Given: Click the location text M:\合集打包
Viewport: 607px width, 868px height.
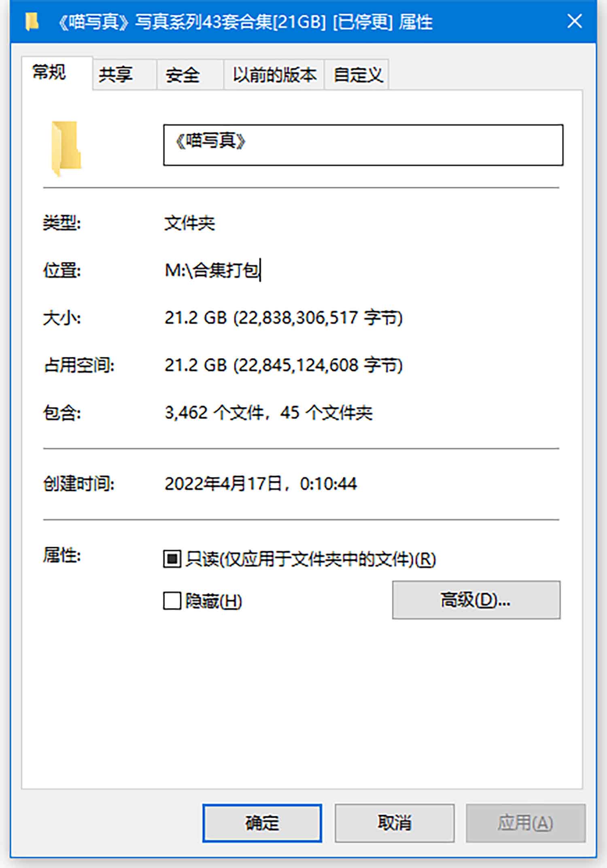Looking at the screenshot, I should pos(212,270).
